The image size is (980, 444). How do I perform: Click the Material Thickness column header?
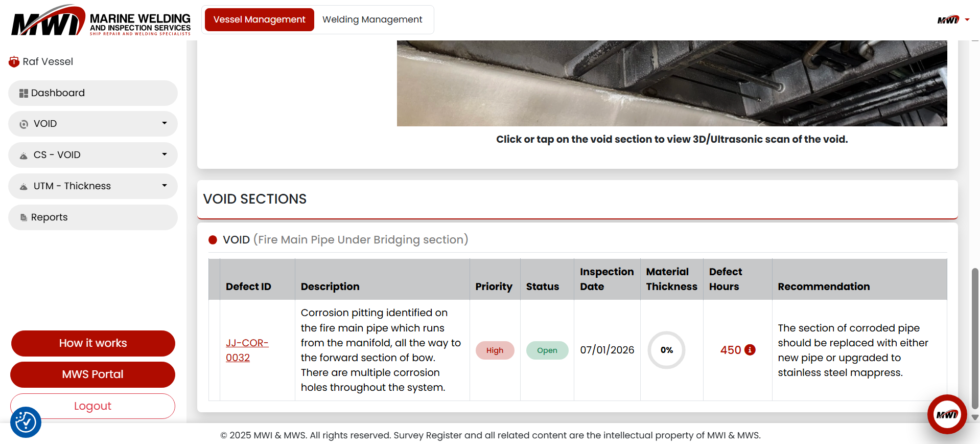click(x=671, y=279)
